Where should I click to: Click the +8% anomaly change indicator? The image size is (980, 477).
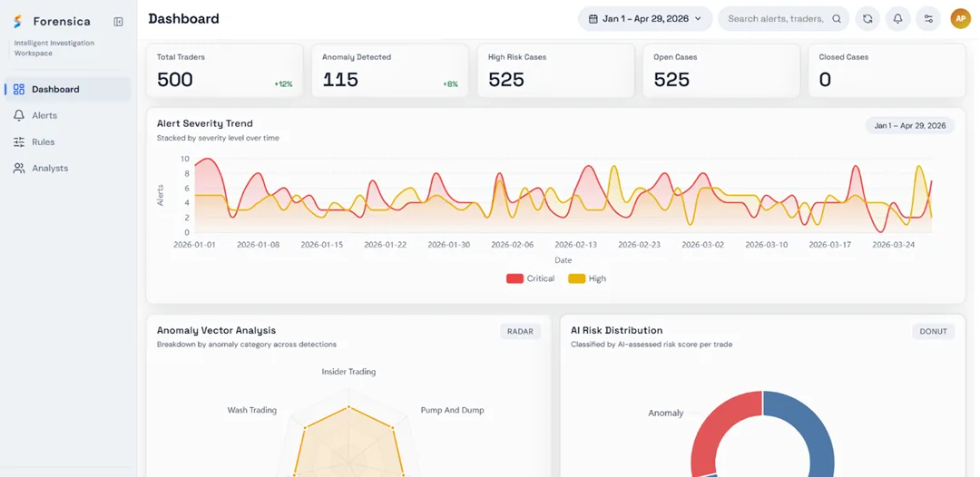[x=450, y=83]
